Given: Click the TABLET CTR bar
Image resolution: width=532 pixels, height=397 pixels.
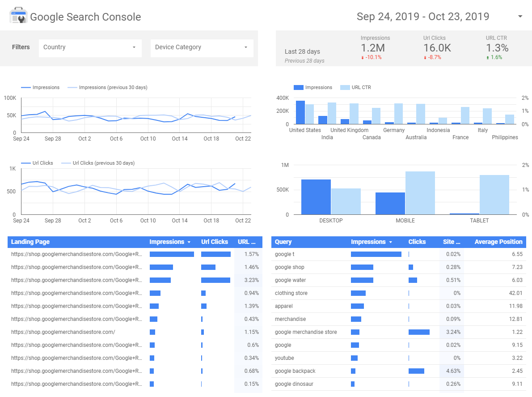Looking at the screenshot, I should click(494, 195).
